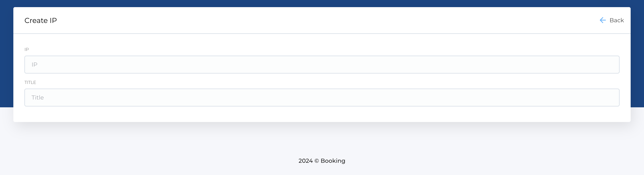Click the word Booking in footer
Screen dimensions: 644x175
point(333,161)
